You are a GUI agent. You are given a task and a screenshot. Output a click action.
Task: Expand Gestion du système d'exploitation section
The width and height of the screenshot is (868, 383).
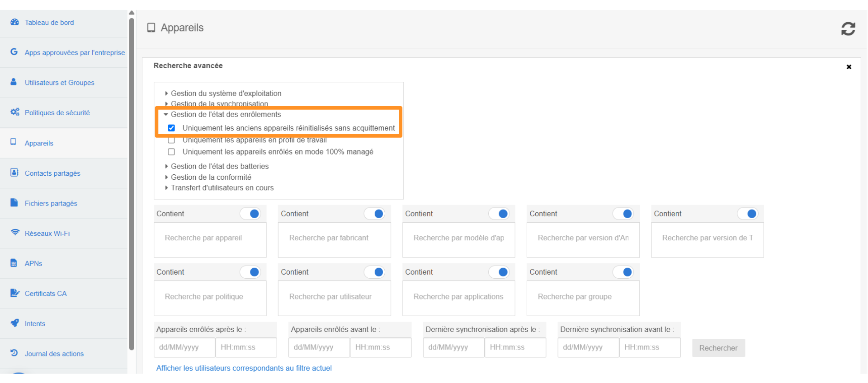(226, 93)
